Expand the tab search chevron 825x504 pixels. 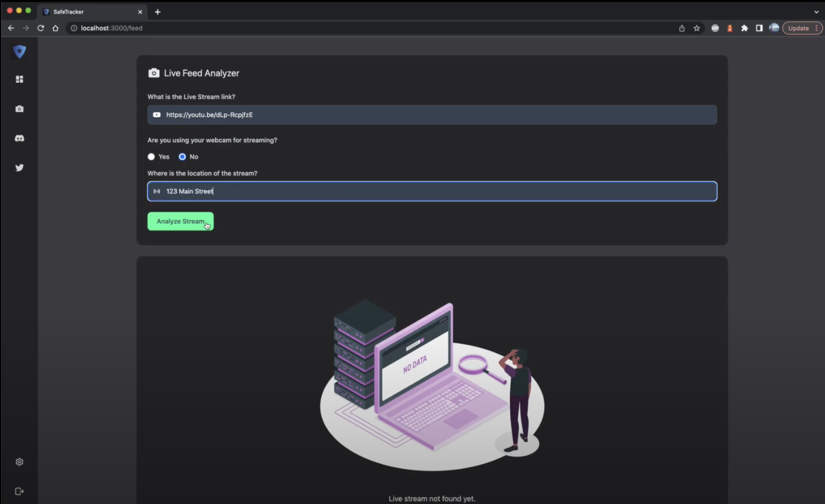click(x=816, y=12)
